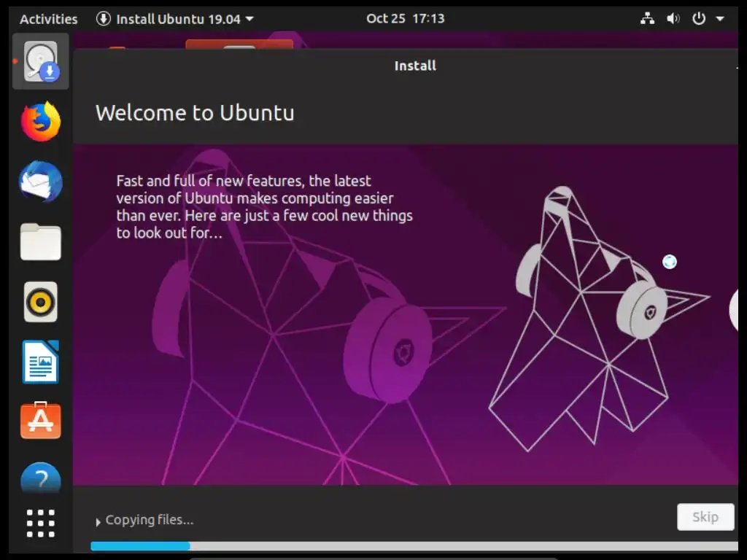
Task: Click the Install window title
Action: [x=415, y=66]
